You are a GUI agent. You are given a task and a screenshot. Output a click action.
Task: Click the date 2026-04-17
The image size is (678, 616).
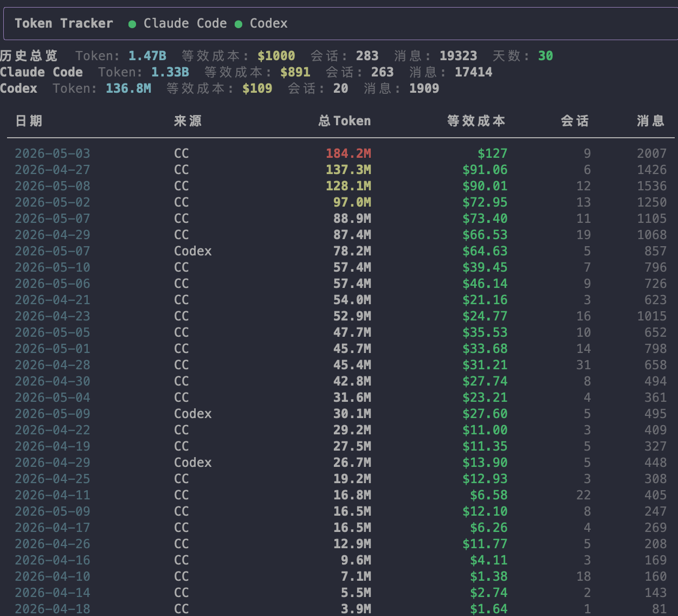pyautogui.click(x=53, y=528)
